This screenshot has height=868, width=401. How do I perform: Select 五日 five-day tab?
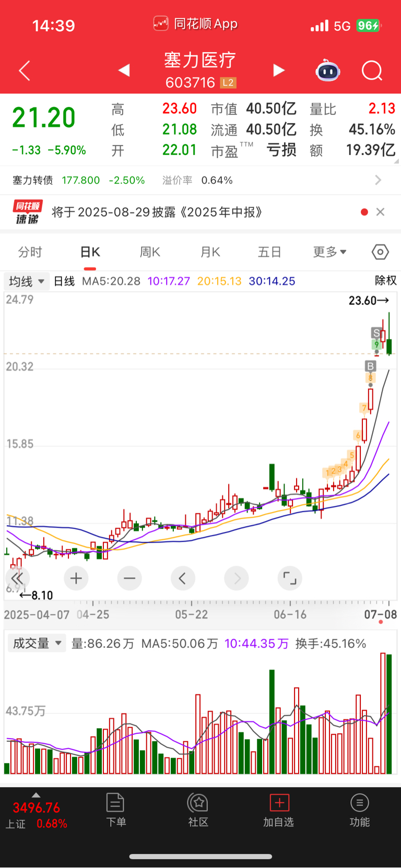[x=269, y=252]
